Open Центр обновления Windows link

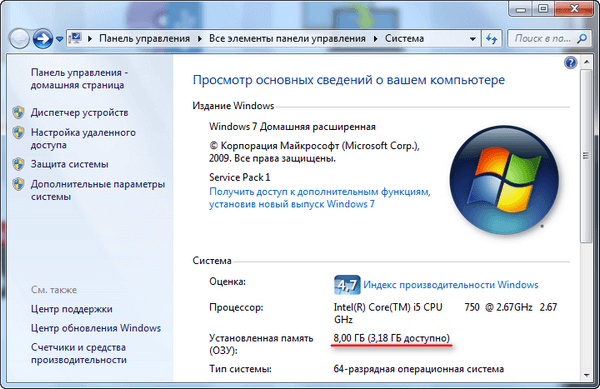[96, 328]
